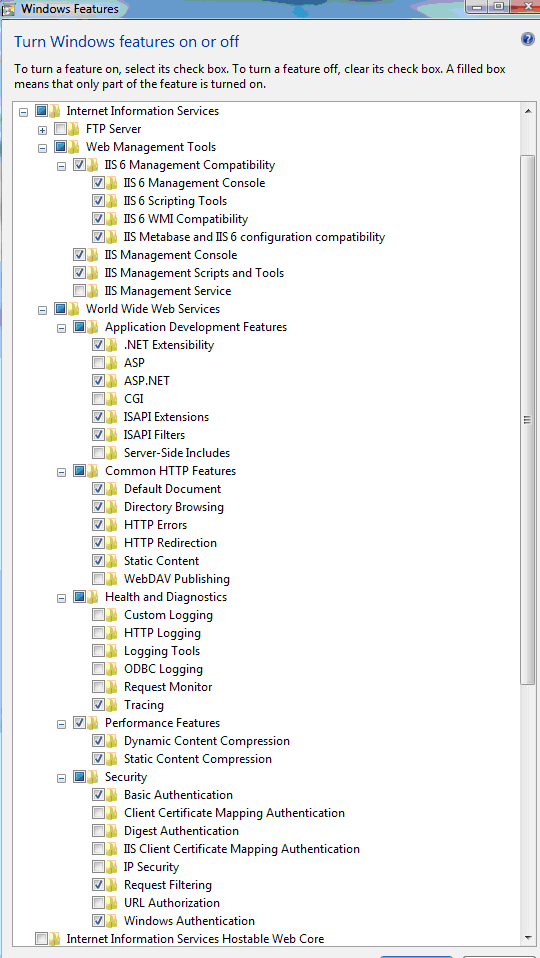Viewport: 540px width, 958px height.
Task: Check Internet Information Services Hostable Web Core
Action: tap(42, 938)
